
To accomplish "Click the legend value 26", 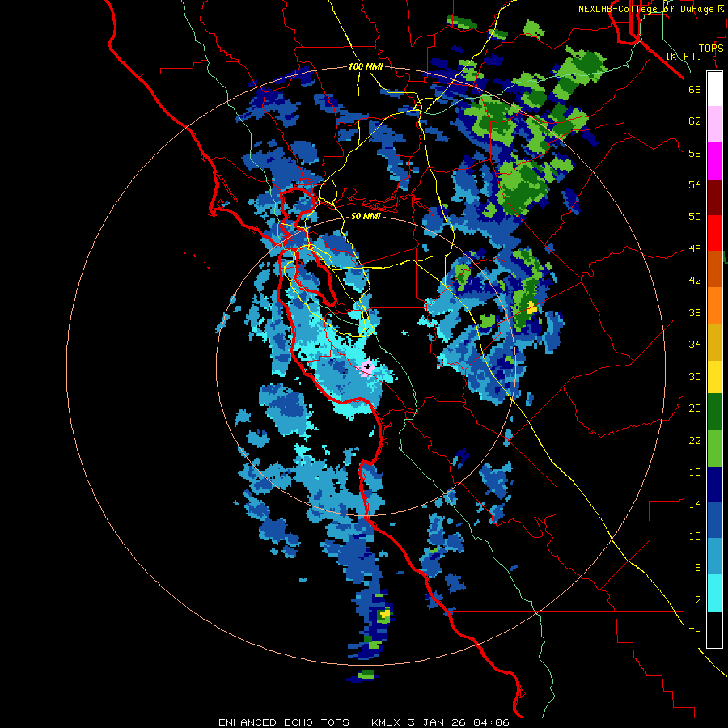I will 695,408.
